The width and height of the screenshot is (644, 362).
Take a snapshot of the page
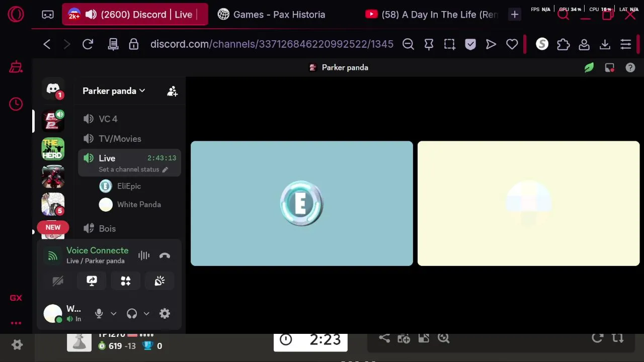point(449,44)
